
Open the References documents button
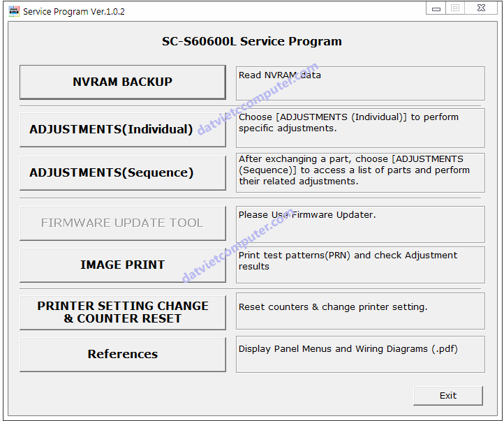tap(122, 355)
